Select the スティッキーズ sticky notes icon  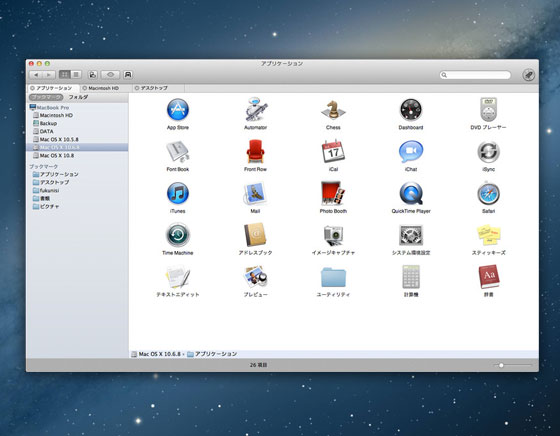coord(488,235)
